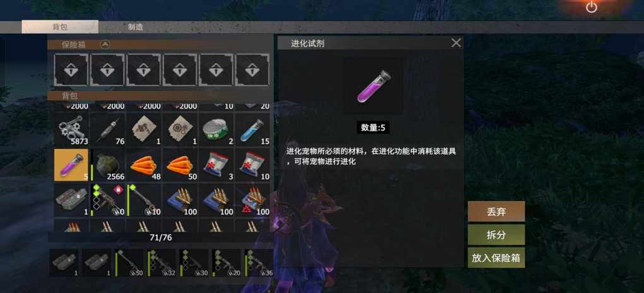The width and height of the screenshot is (644, 293).
Task: Select the blue test tube with 15
Action: [x=252, y=129]
